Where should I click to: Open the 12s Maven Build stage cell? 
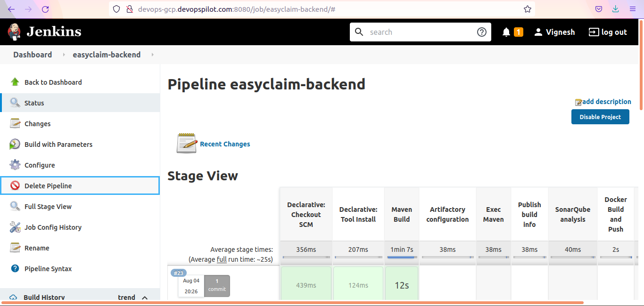click(402, 283)
